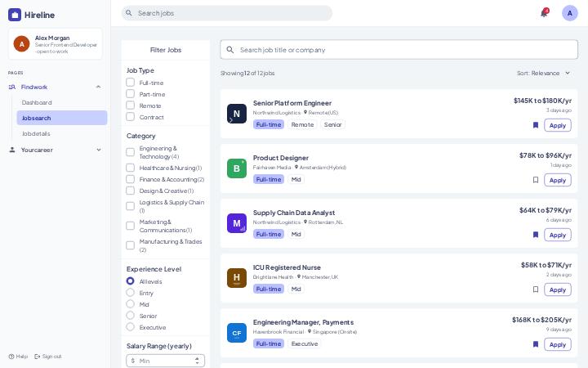The image size is (588, 368).
Task: Click the search icon in job title field
Action: coord(230,50)
